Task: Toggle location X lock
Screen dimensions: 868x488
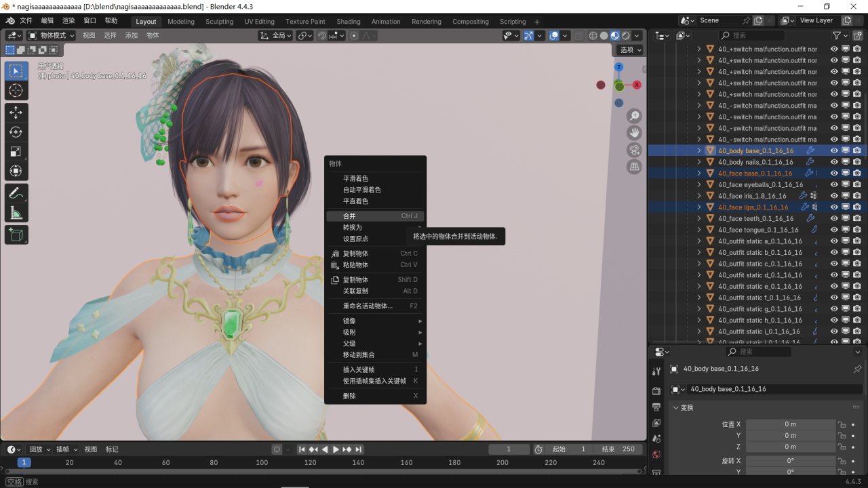Action: (x=842, y=424)
